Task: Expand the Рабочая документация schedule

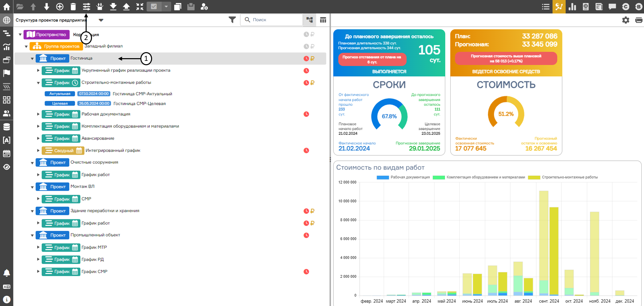Action: pos(38,114)
